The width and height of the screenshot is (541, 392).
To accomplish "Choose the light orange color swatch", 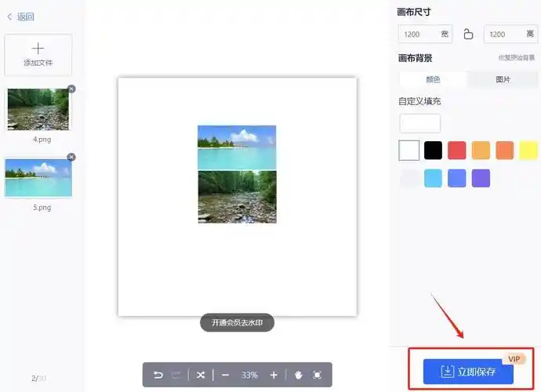I will (x=481, y=150).
